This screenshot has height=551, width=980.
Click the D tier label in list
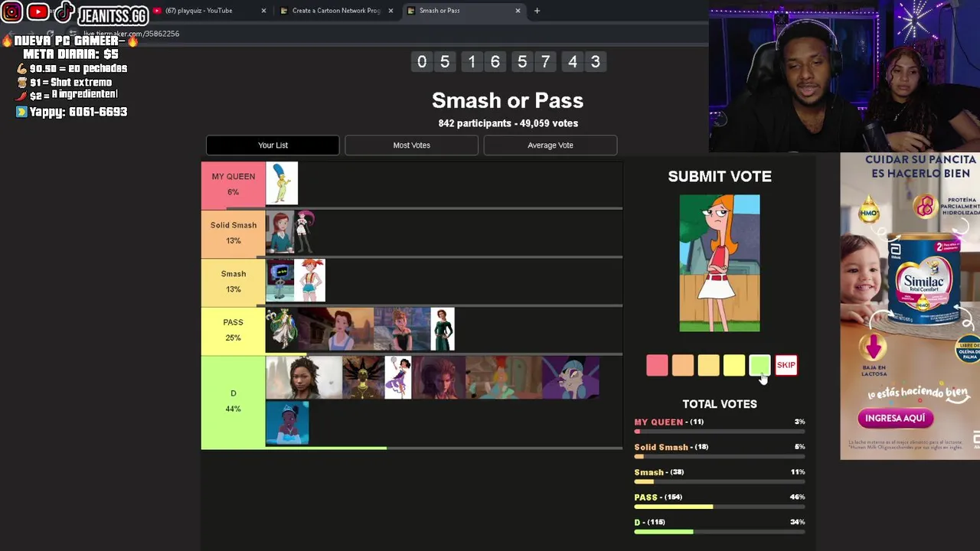(234, 402)
